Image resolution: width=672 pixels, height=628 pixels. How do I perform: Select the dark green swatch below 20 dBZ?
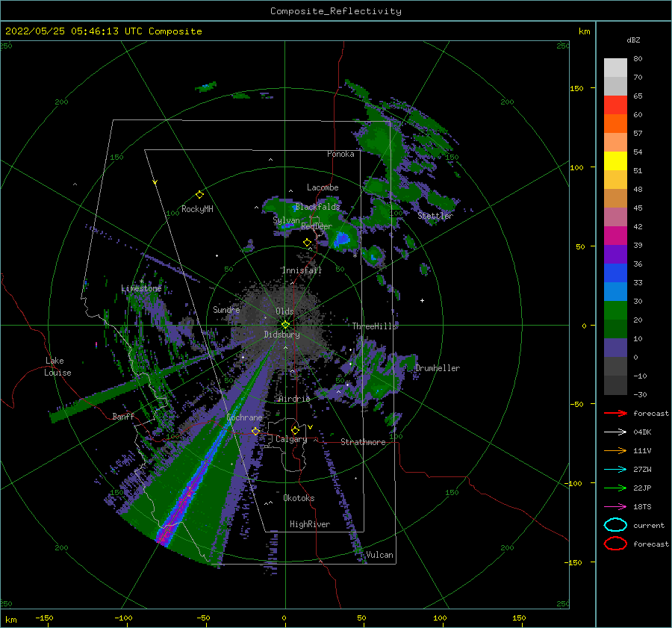coord(615,329)
